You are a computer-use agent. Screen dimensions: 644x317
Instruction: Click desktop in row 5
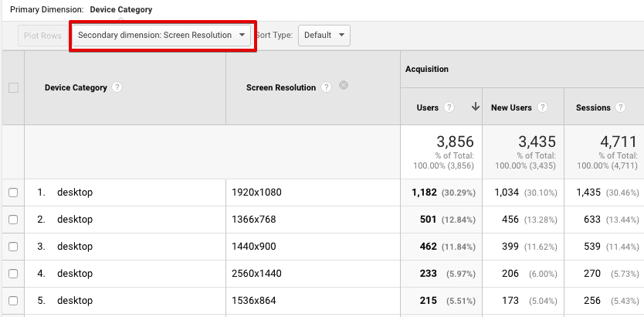coord(75,301)
